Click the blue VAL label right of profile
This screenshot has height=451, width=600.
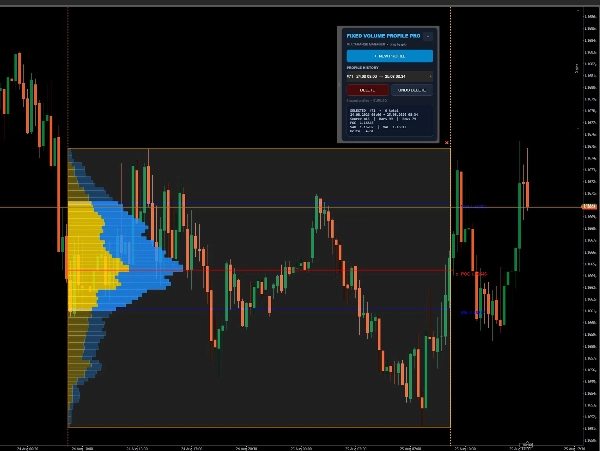[471, 313]
